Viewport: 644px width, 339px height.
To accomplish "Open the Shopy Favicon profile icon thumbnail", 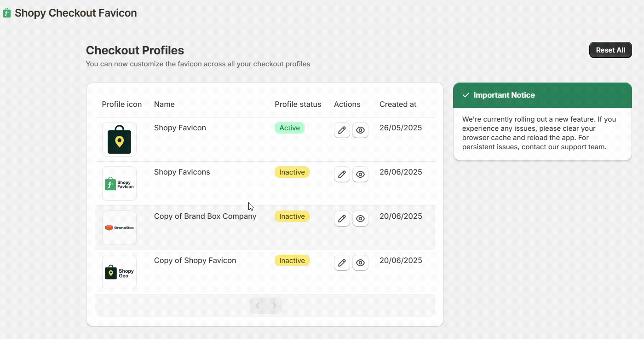I will tap(119, 139).
